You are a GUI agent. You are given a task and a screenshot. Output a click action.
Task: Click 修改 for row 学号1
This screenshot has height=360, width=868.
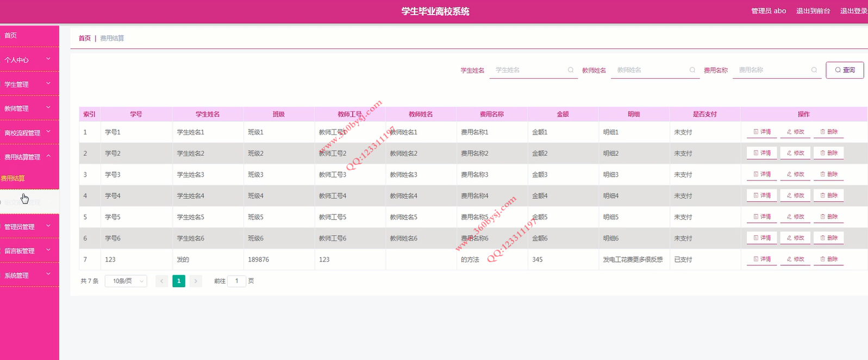coord(795,132)
